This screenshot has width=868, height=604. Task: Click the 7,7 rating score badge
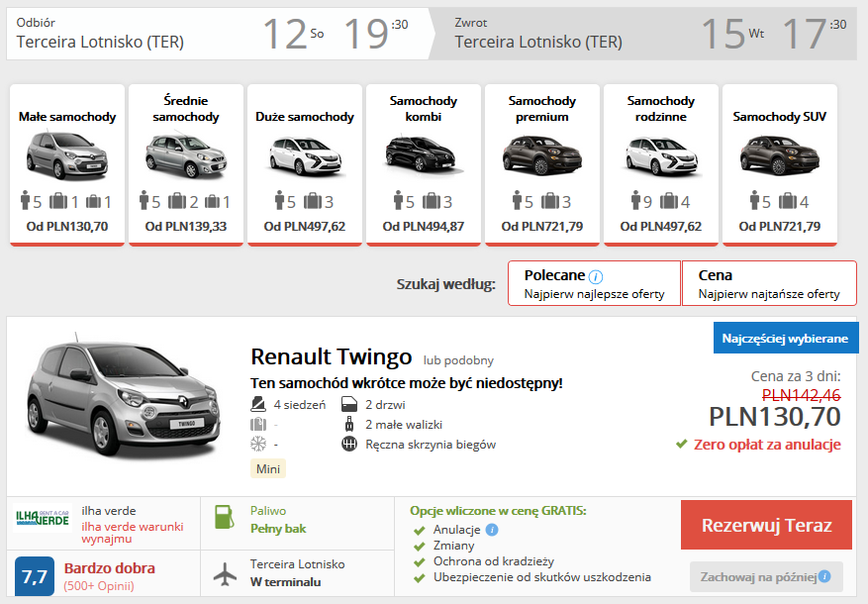coord(35,577)
